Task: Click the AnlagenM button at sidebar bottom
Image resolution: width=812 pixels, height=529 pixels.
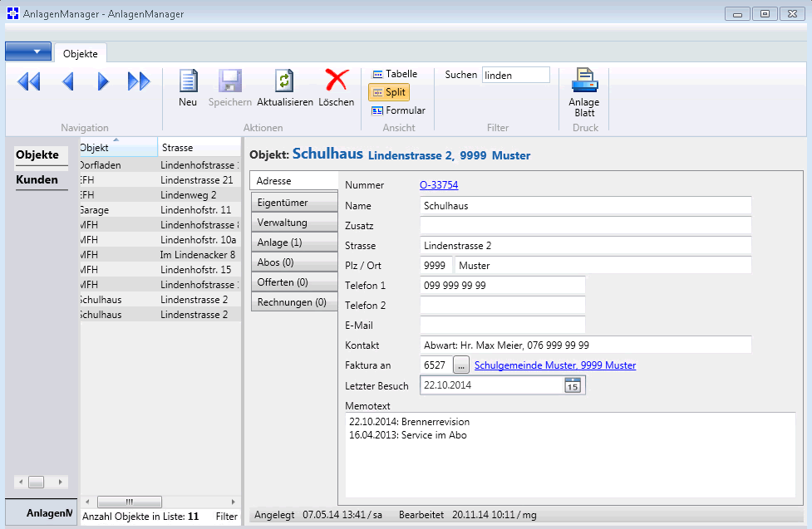Action: pyautogui.click(x=42, y=513)
